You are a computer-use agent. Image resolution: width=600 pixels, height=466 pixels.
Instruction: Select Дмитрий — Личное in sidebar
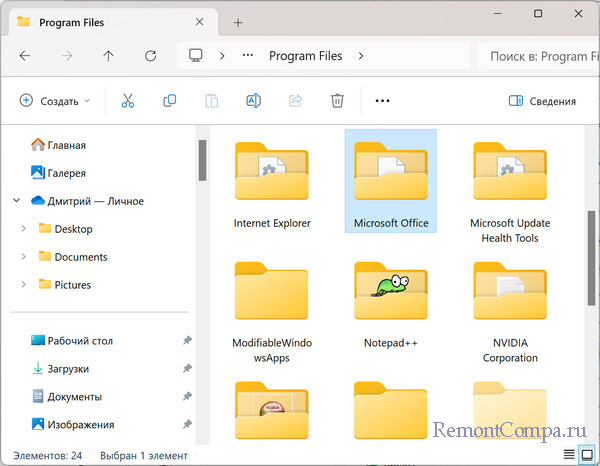click(x=87, y=201)
